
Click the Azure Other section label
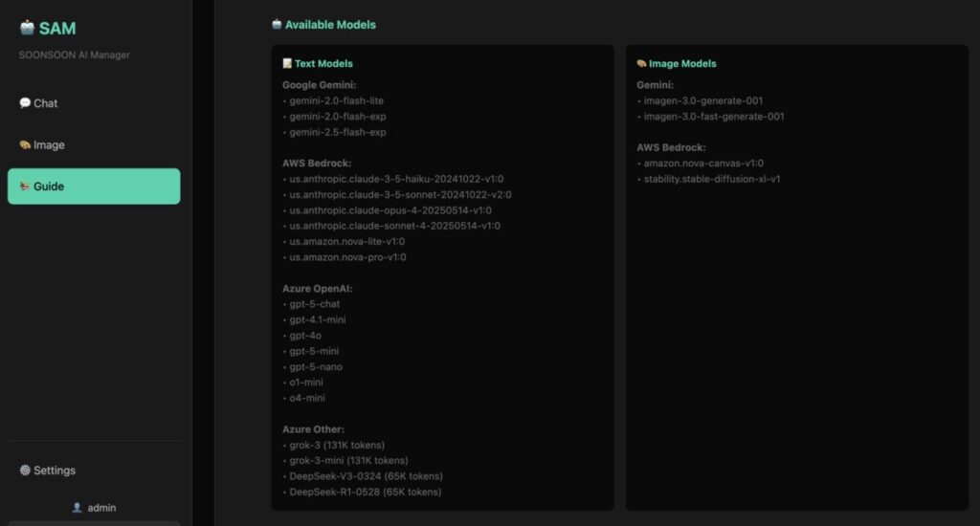pyautogui.click(x=313, y=429)
